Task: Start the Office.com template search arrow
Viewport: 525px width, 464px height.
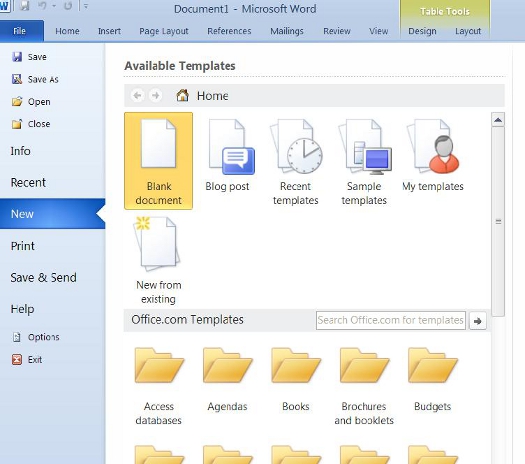Action: (x=478, y=321)
